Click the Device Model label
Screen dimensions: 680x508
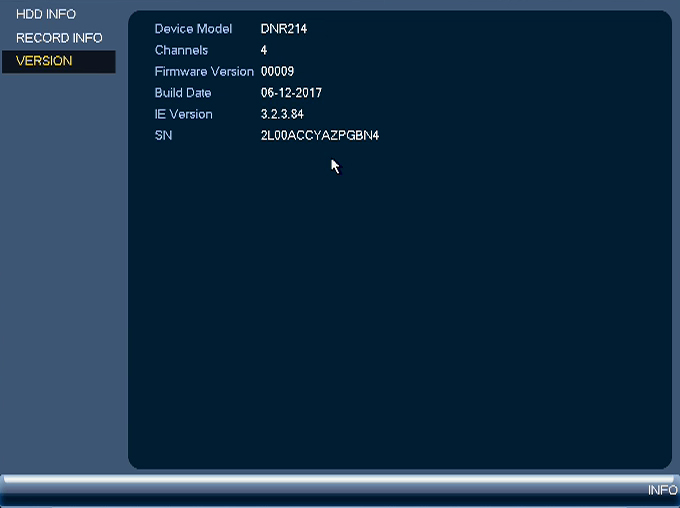(x=193, y=29)
